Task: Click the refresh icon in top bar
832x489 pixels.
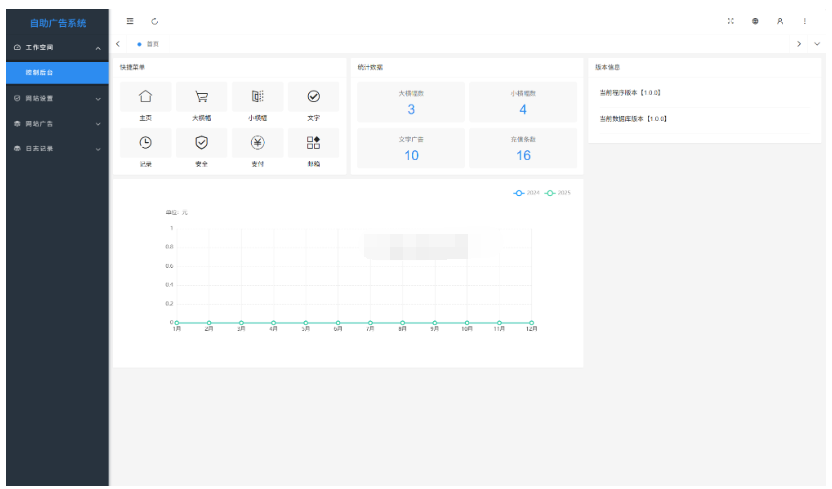Action: pos(154,22)
